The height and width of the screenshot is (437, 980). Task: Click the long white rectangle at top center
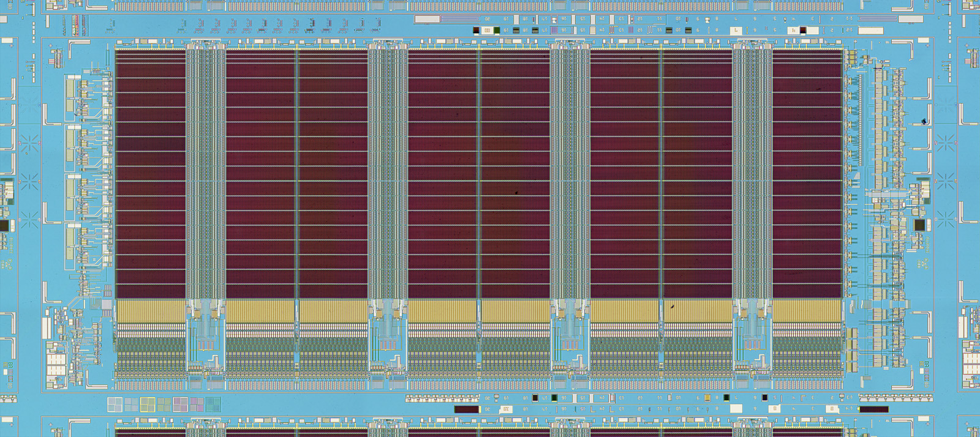[427, 20]
